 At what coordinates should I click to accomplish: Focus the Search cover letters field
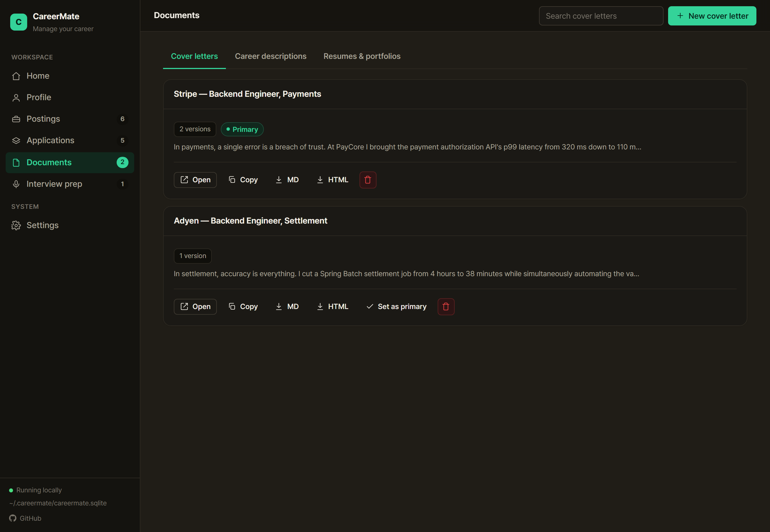[601, 16]
